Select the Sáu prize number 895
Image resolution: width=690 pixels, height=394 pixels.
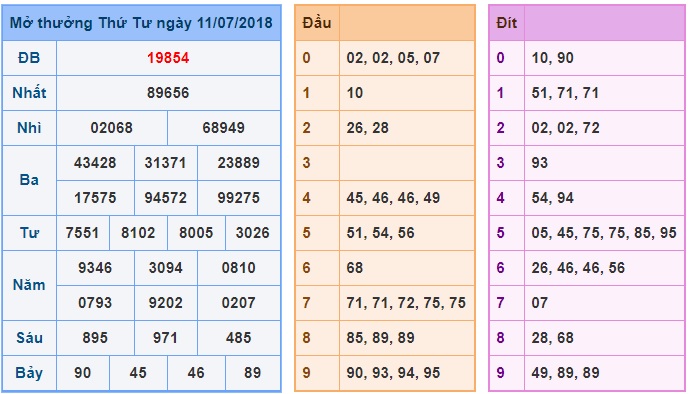click(95, 338)
